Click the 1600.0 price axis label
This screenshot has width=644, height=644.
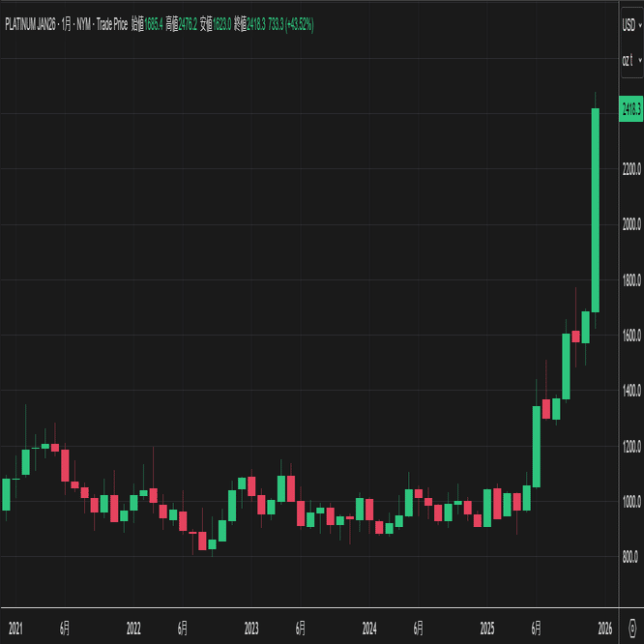tap(631, 336)
